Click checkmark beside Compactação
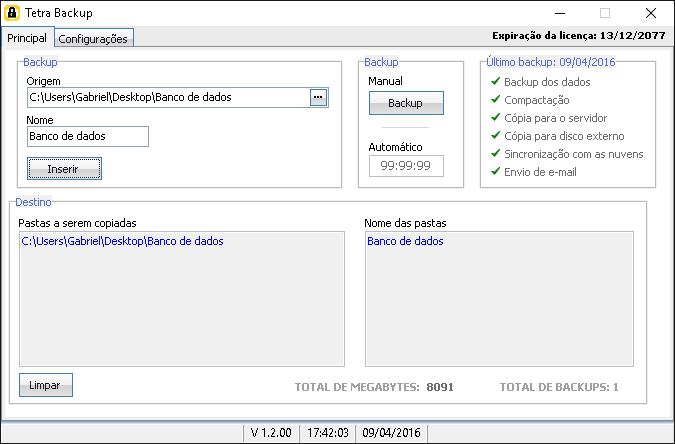The height and width of the screenshot is (444, 675). tap(495, 99)
